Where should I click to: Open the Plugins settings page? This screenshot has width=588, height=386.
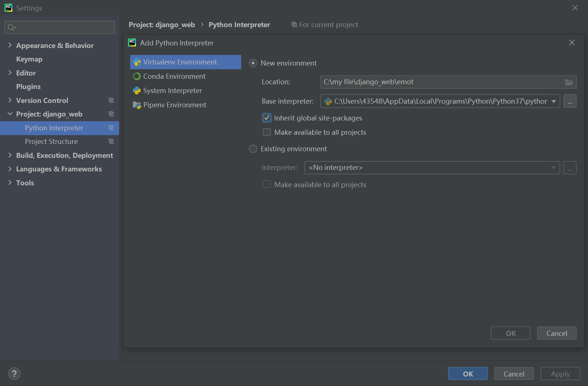pyautogui.click(x=28, y=87)
